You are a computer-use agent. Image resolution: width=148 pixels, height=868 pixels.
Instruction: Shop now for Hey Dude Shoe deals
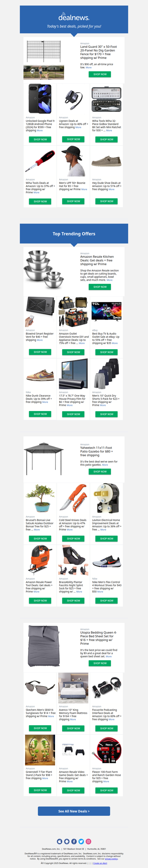(x=107, y=201)
